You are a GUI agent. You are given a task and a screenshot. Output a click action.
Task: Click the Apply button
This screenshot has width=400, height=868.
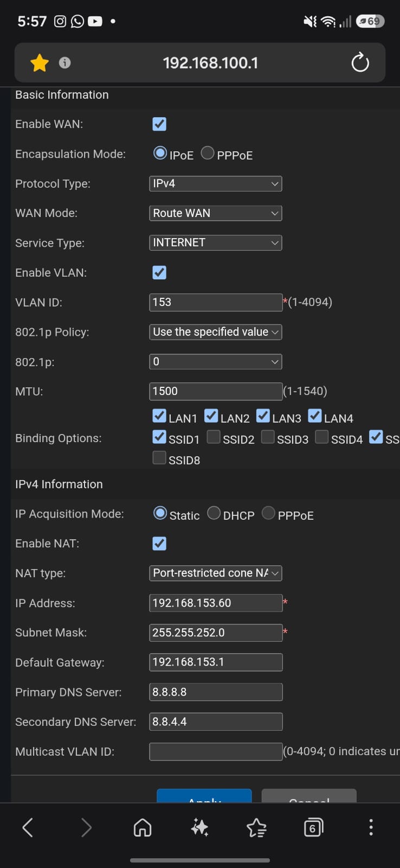(x=204, y=796)
